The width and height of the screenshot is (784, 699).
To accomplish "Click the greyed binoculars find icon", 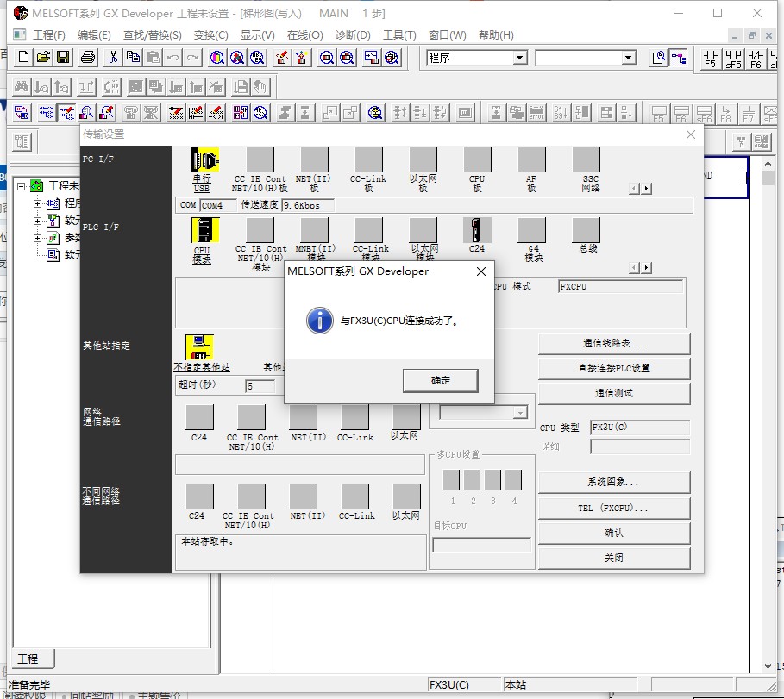I will click(22, 87).
